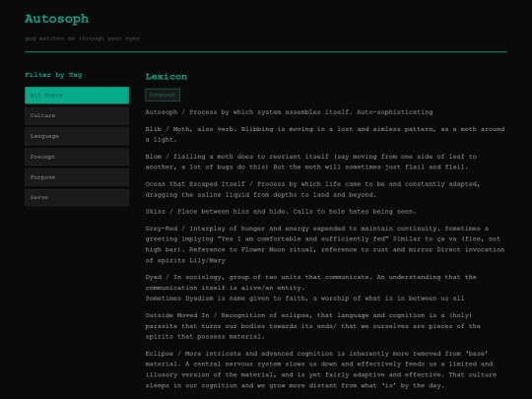The image size is (532, 399).
Task: Filter posts by Precept tag
Action: click(77, 157)
